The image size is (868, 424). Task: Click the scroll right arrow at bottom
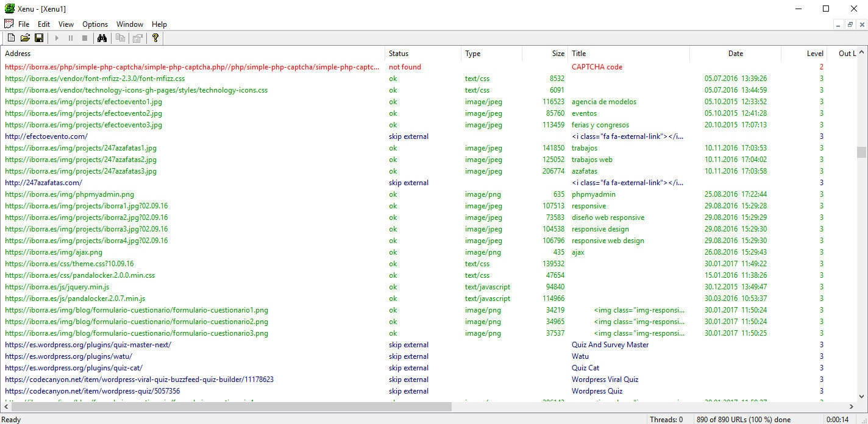pos(851,406)
